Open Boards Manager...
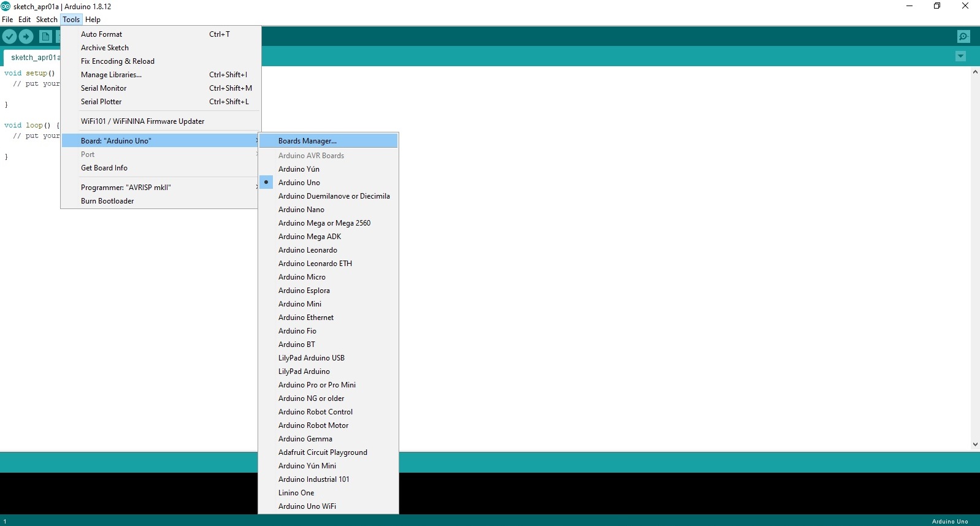 (328, 141)
